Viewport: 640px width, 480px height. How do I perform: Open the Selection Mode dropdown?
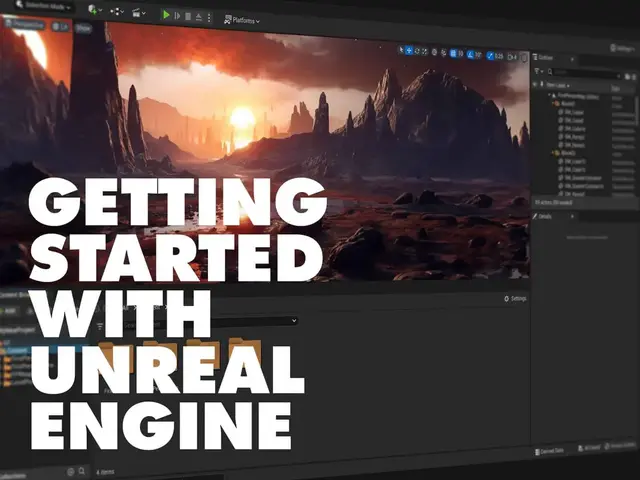pos(43,7)
